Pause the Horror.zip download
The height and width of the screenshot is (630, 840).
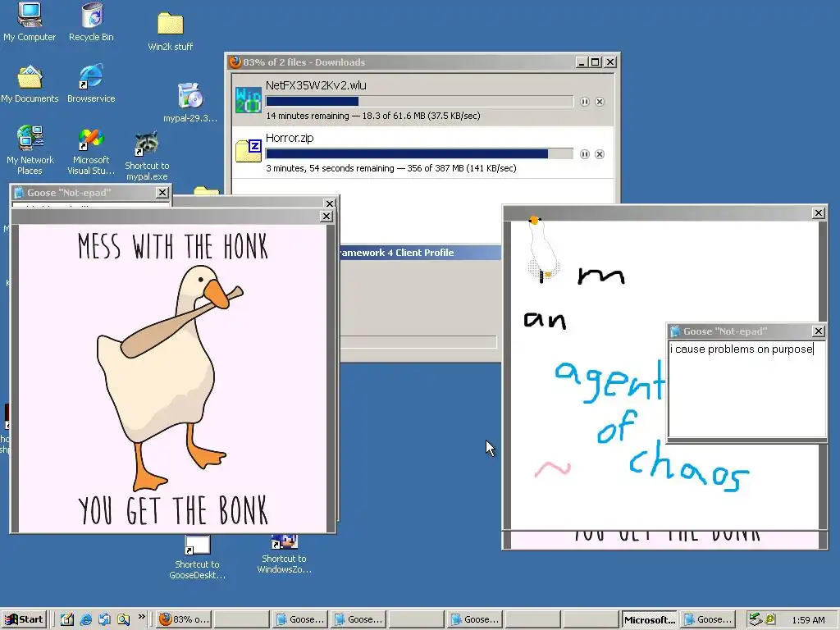[584, 154]
